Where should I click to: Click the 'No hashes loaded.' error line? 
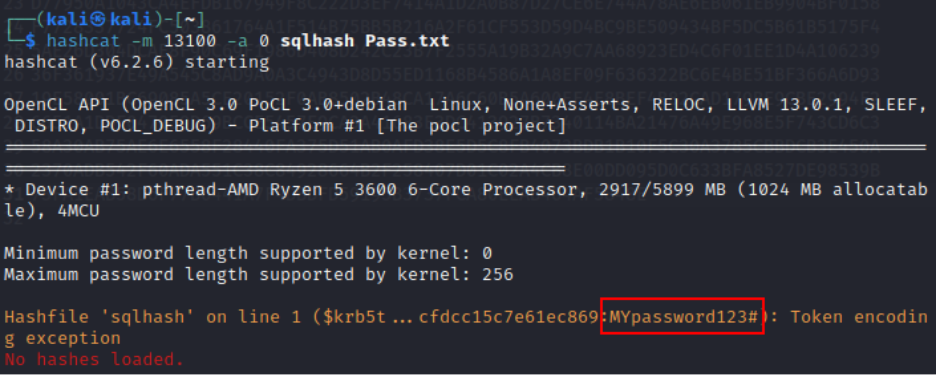pos(94,359)
